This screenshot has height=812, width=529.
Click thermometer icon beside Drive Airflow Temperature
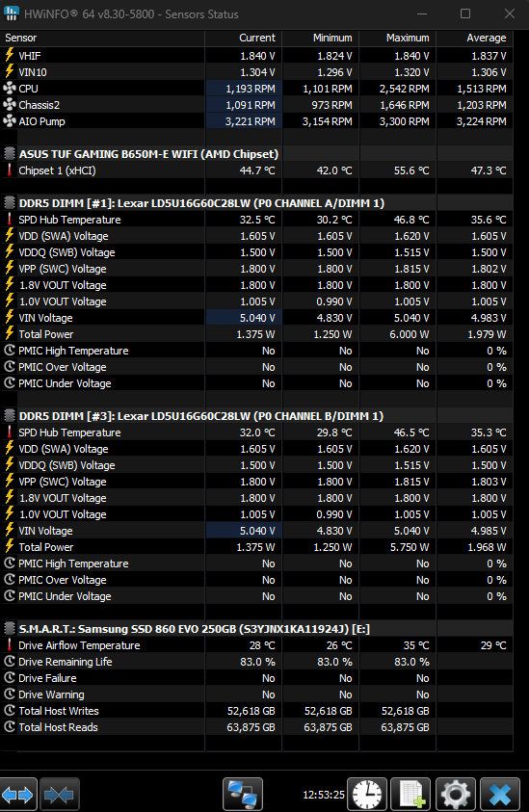tap(10, 644)
